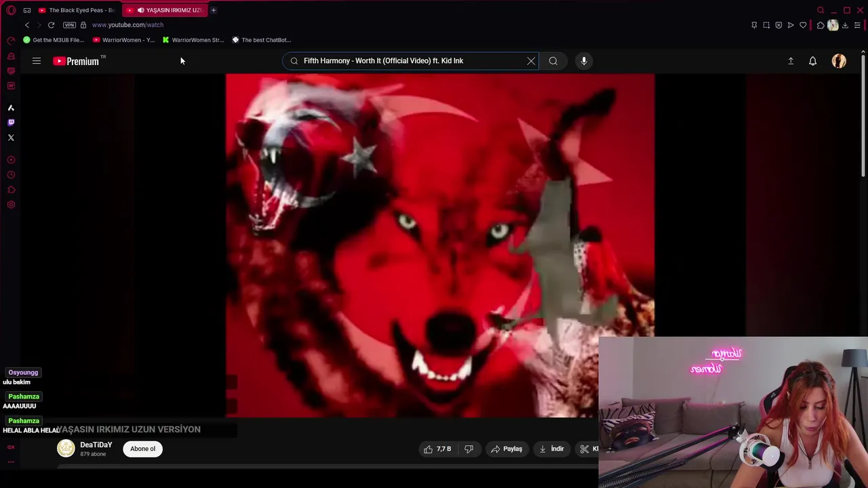Screen dimensions: 868x488
Task: Open Twitch from the Opera sidebar
Action: tap(11, 123)
